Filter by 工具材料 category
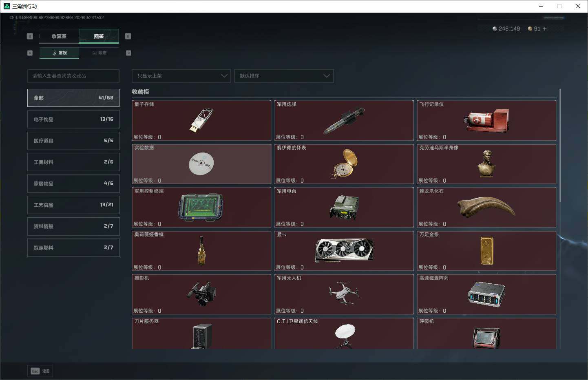 click(x=73, y=162)
